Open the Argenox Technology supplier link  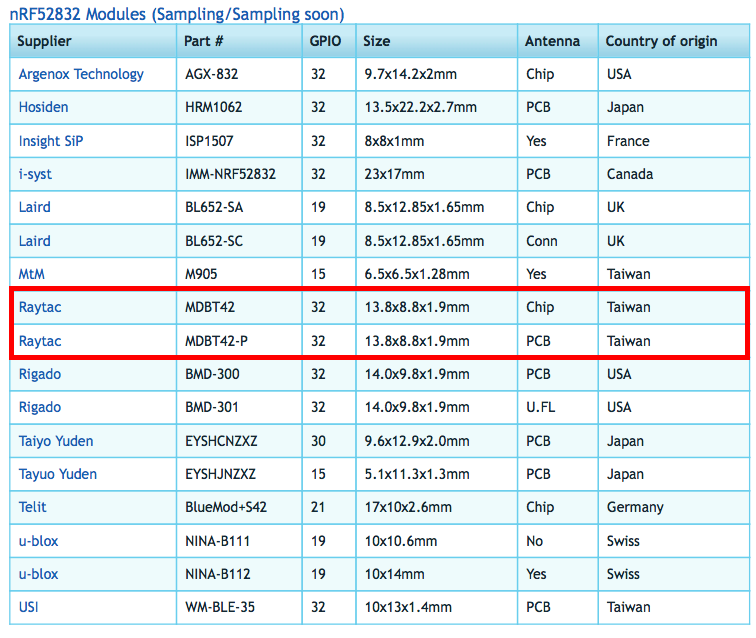tap(81, 74)
